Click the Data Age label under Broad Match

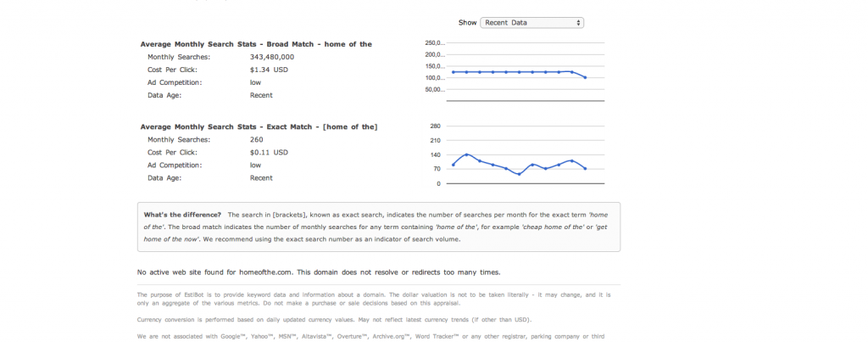click(164, 95)
